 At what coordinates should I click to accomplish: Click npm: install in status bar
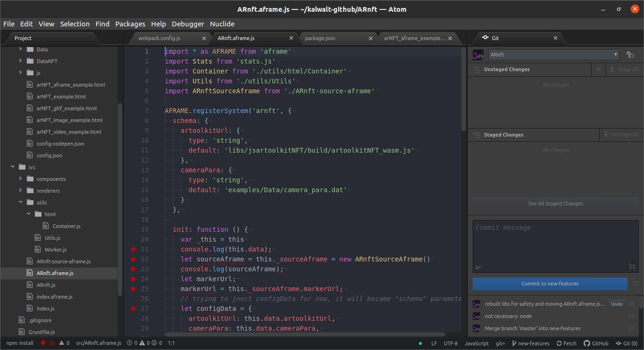click(x=20, y=343)
